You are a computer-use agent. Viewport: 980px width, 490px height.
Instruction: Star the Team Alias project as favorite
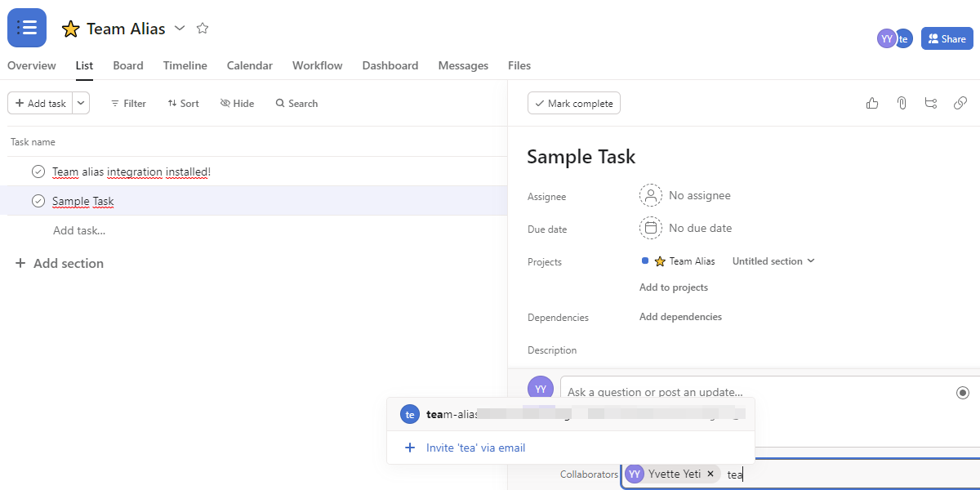tap(203, 29)
